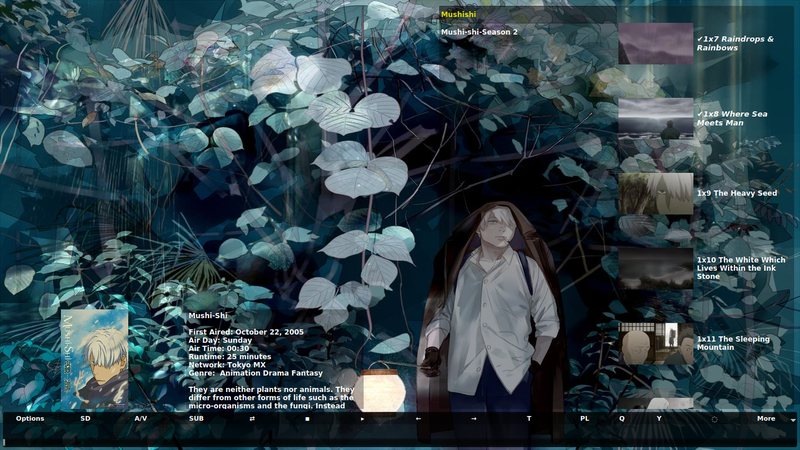Click the SD quality button

pos(85,418)
